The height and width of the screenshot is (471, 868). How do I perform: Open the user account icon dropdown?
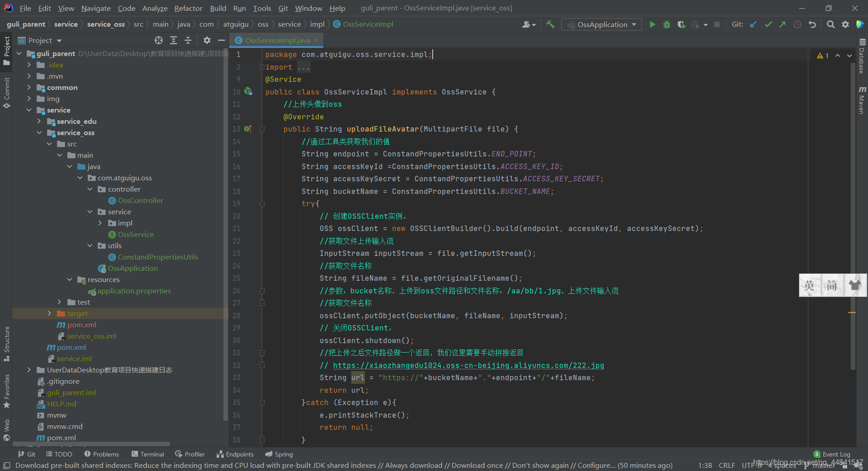click(529, 24)
